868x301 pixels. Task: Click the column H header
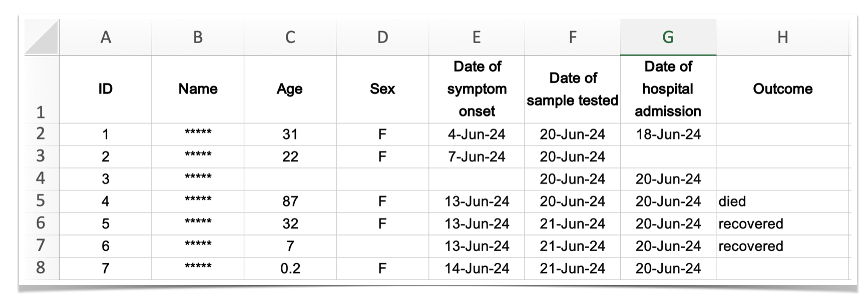[x=783, y=37]
